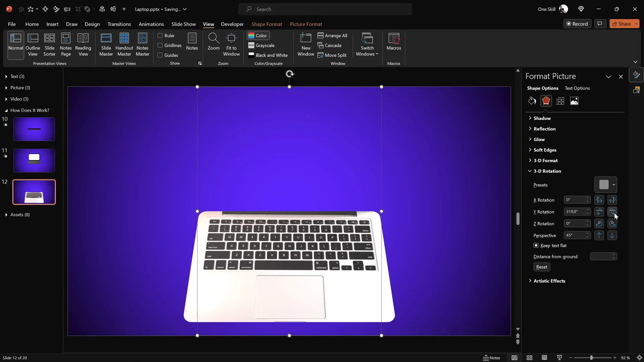Click Arrange All windows
Screen dimensions: 644x362
coord(332,36)
